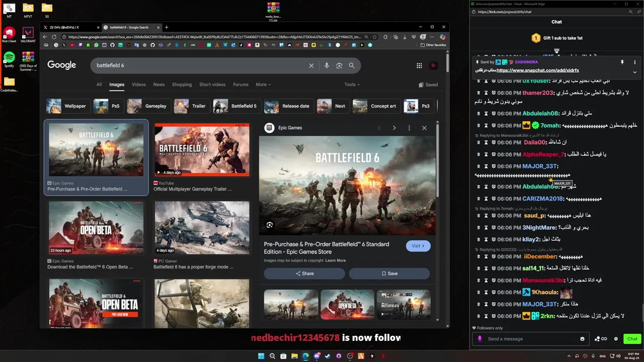Open emoji picker in Kick chat

(x=582, y=339)
